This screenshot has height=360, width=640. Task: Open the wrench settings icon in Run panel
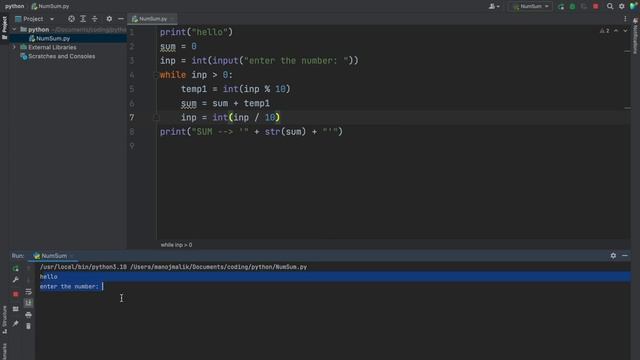(16, 280)
